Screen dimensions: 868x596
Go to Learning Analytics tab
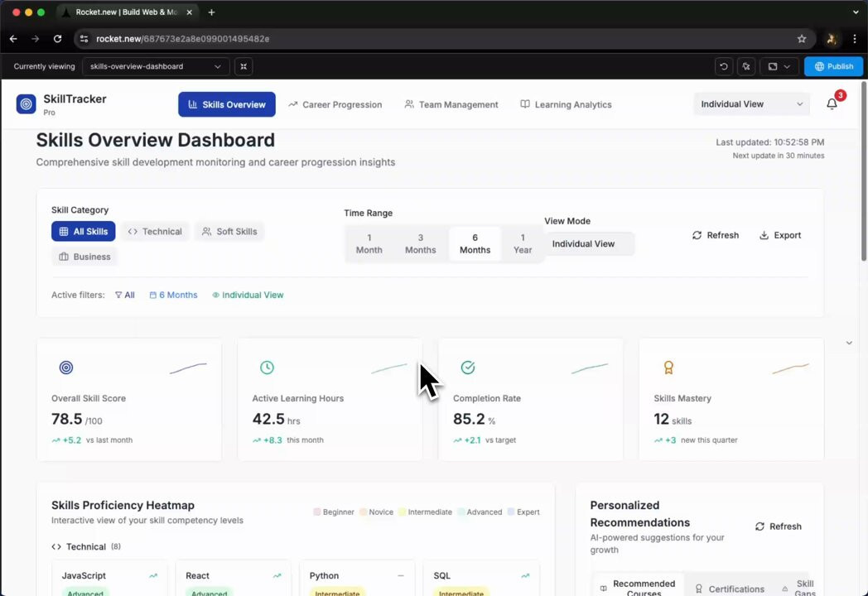point(566,104)
